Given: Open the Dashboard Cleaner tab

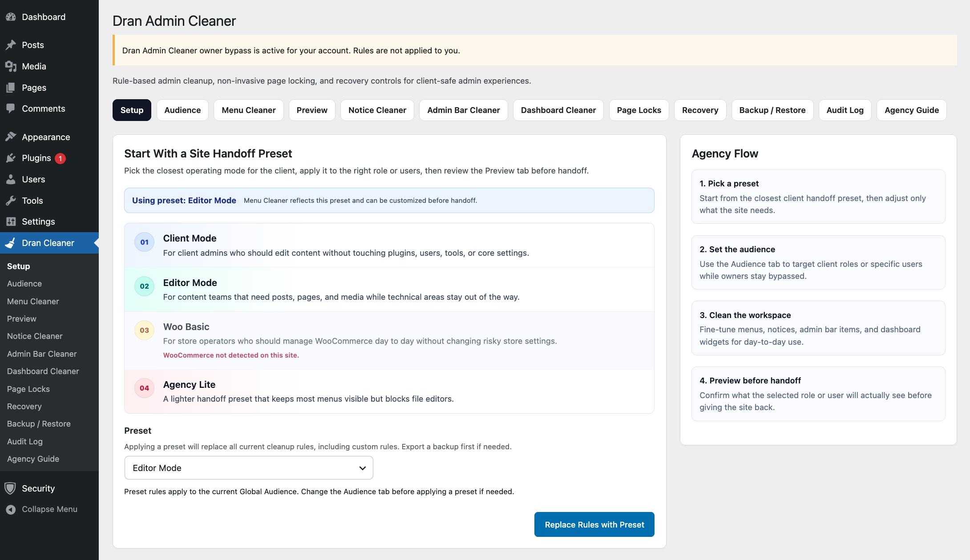Looking at the screenshot, I should click(x=558, y=110).
